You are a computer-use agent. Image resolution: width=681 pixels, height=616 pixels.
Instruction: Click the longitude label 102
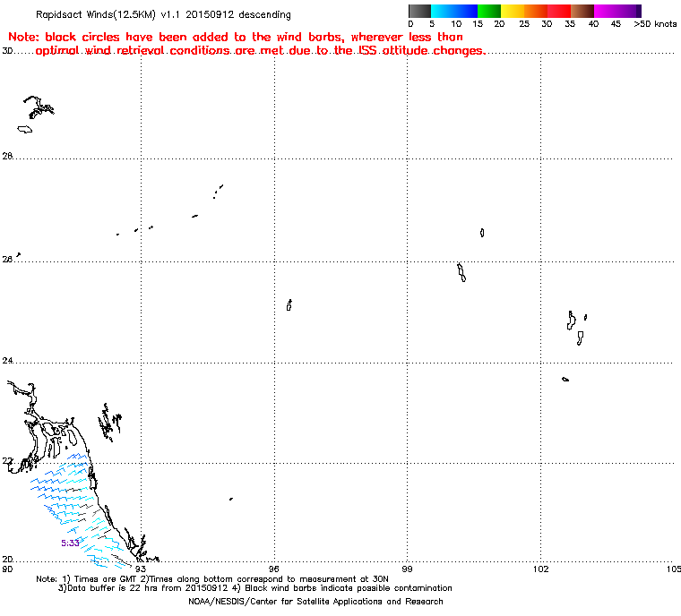pyautogui.click(x=540, y=569)
